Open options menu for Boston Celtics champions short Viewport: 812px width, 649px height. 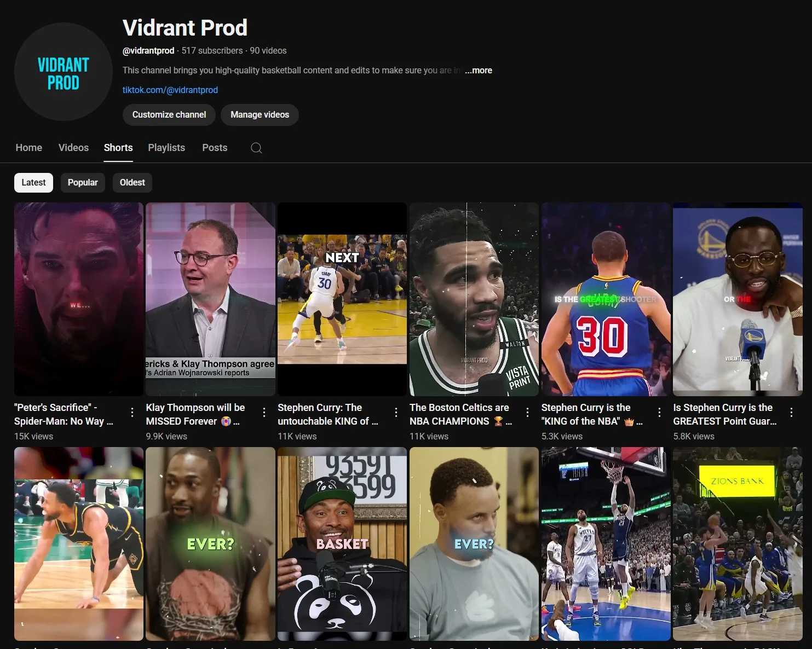[528, 412]
